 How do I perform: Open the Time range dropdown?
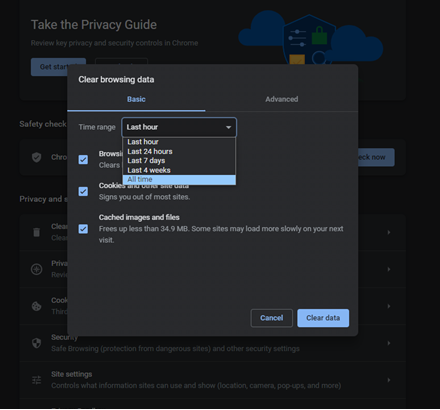[x=179, y=127]
